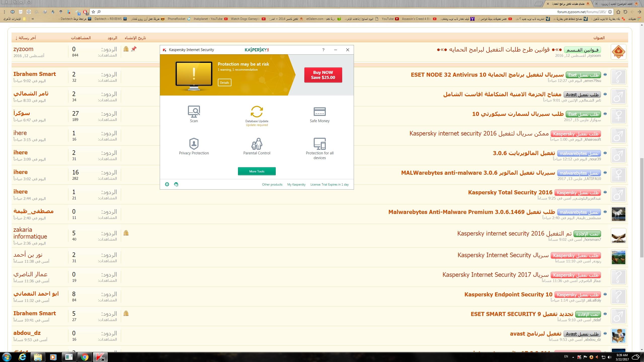Click License: Trial Expires in 1 day
The height and width of the screenshot is (362, 644).
click(x=329, y=184)
